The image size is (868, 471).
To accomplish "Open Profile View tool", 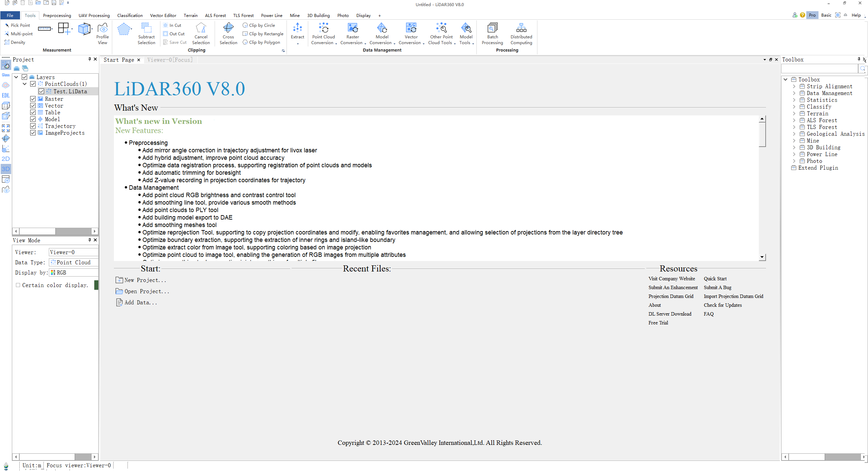I will (x=102, y=34).
